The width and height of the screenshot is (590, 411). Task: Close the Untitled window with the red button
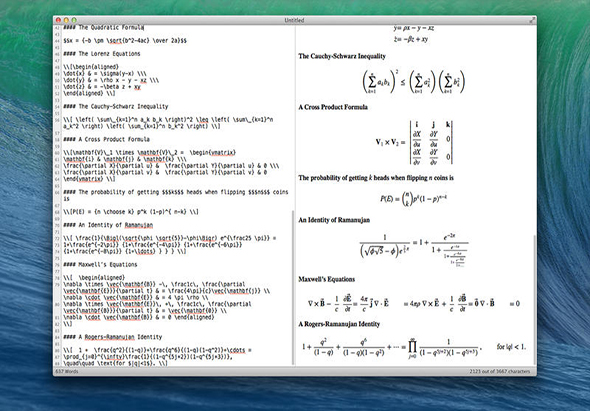click(58, 20)
